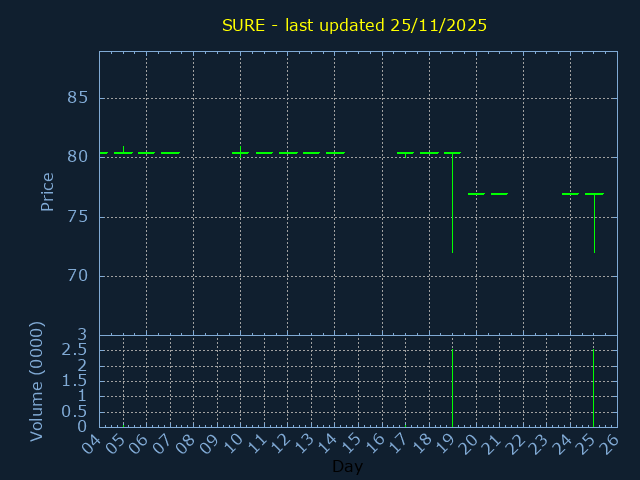The width and height of the screenshot is (640, 480).
Task: Click the Day axis label
Action: tap(347, 467)
